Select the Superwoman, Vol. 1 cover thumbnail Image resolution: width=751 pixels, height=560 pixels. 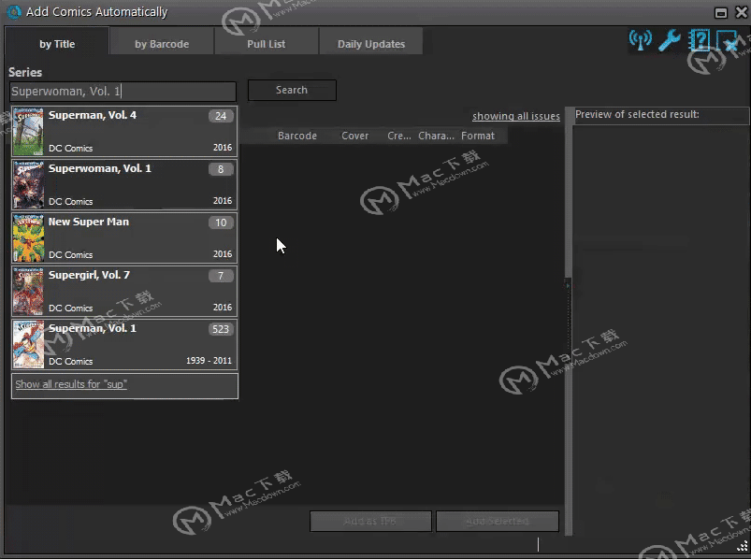28,185
